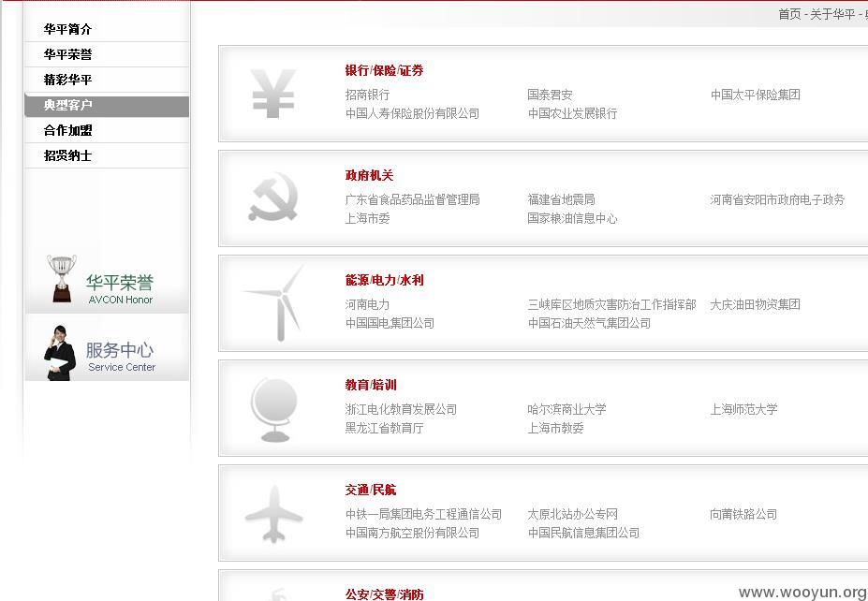Click 黑龙江省教育厅
Viewport: 868px width, 601px height.
click(x=384, y=429)
